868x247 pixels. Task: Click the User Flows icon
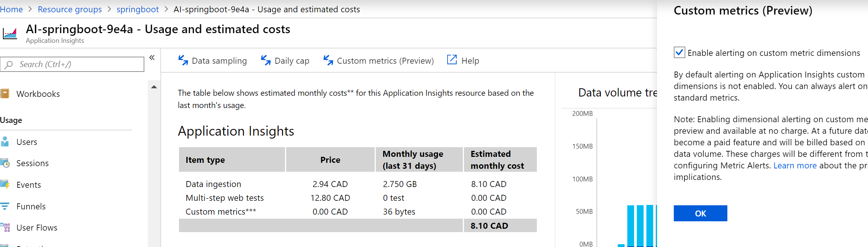coord(5,227)
